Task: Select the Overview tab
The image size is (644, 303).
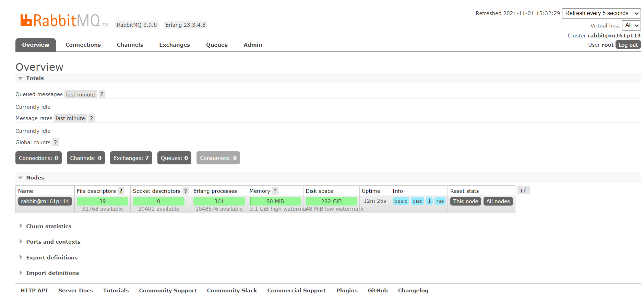Action: pyautogui.click(x=36, y=45)
